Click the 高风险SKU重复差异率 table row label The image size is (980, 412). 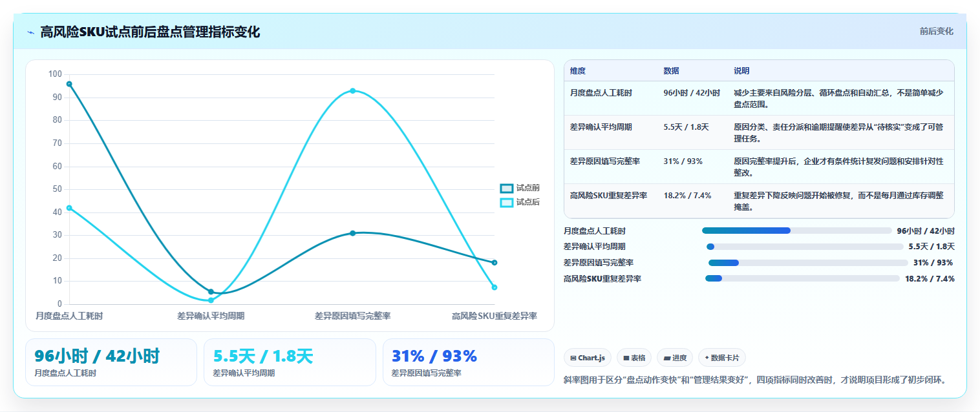click(x=608, y=196)
